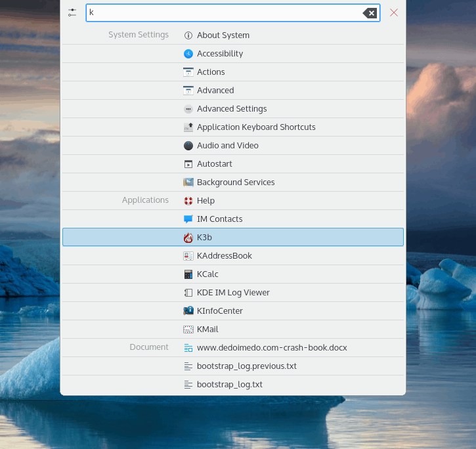Screen dimensions: 476x449
Task: Click the KMail envelope icon
Action: (x=188, y=330)
